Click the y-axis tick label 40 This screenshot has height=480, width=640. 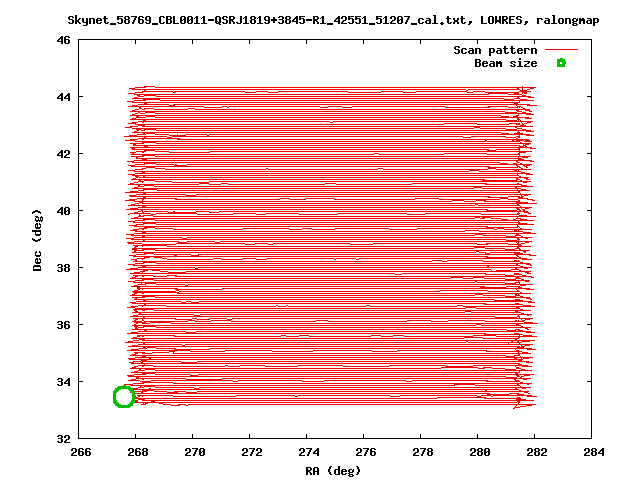(x=63, y=211)
